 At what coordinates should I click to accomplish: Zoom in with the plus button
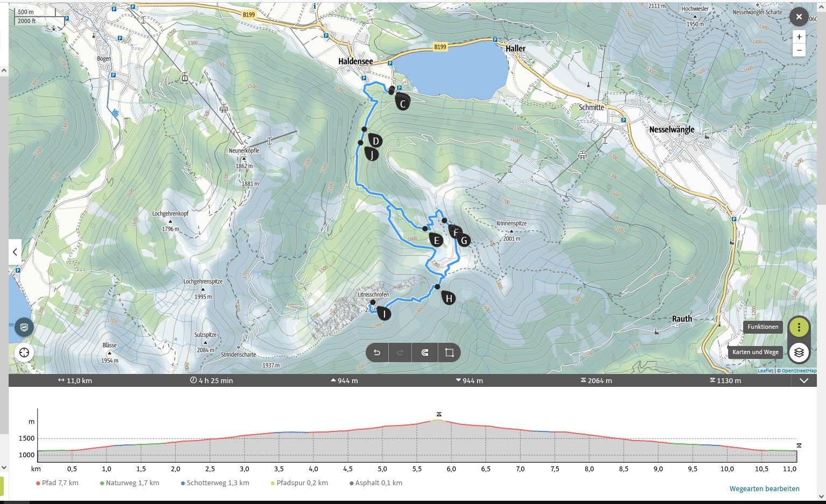pyautogui.click(x=799, y=37)
